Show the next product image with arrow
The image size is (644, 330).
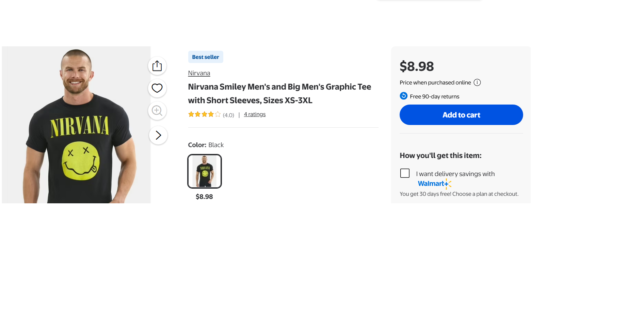(158, 135)
